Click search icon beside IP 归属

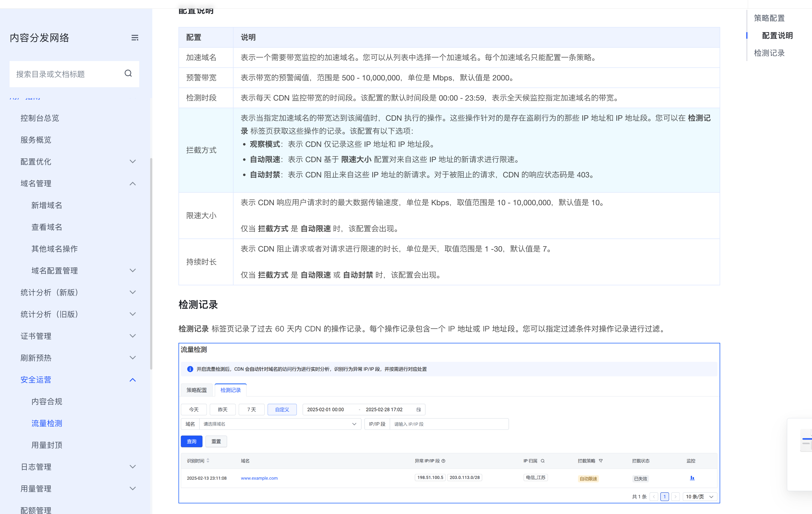click(543, 461)
